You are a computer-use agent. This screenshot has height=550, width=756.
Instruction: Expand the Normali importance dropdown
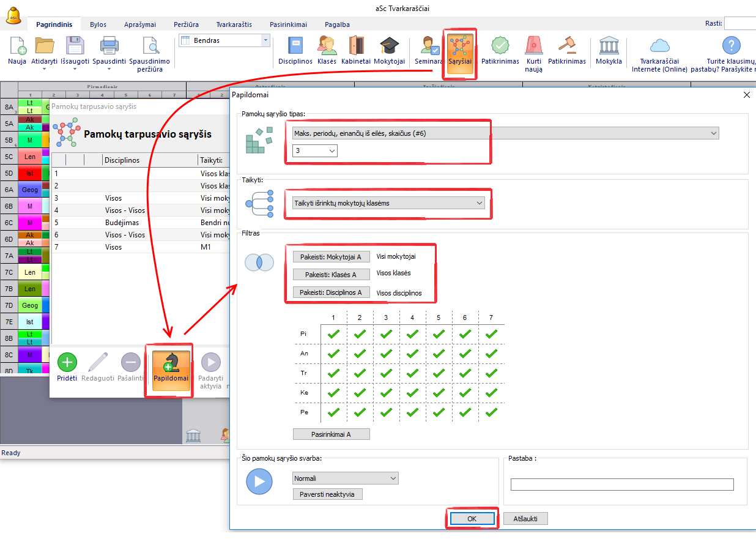click(346, 478)
